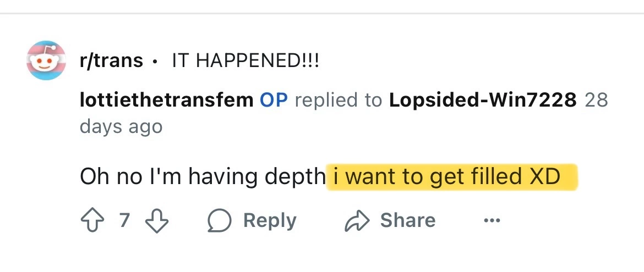
Task: Click the blue OP badge
Action: pos(274,101)
